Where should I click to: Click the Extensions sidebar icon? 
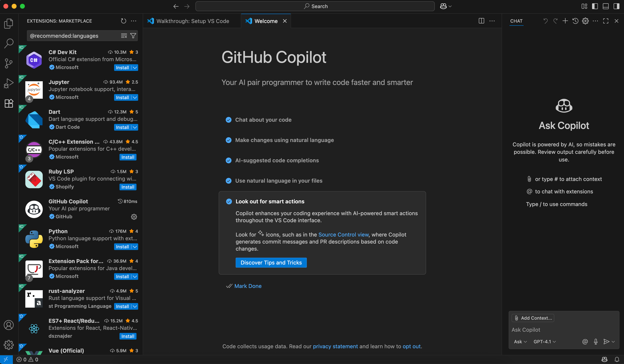9,103
